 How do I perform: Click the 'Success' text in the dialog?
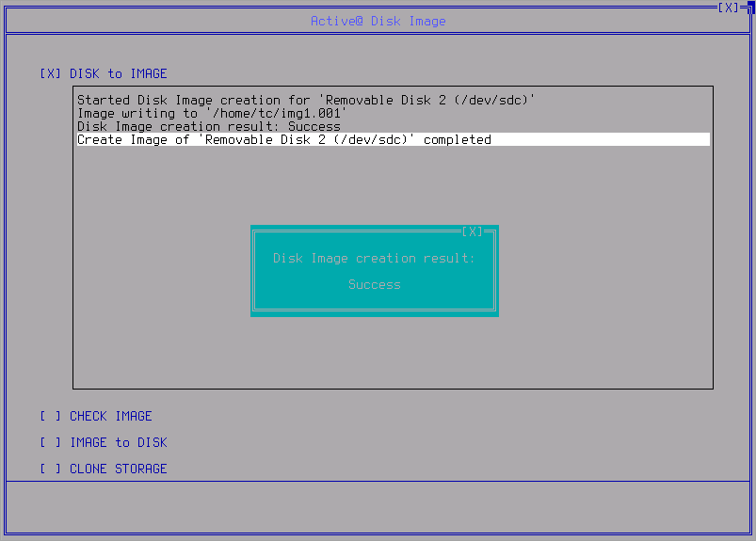pos(374,284)
